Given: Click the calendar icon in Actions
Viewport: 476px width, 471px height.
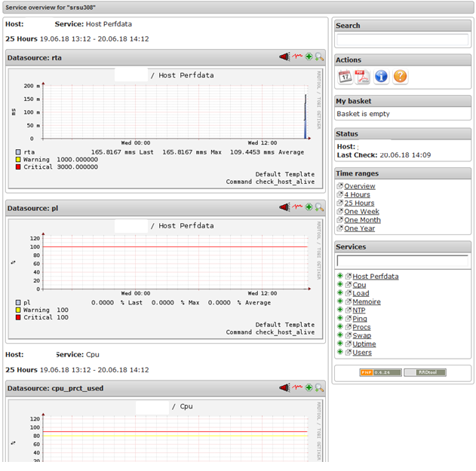Looking at the screenshot, I should [345, 76].
